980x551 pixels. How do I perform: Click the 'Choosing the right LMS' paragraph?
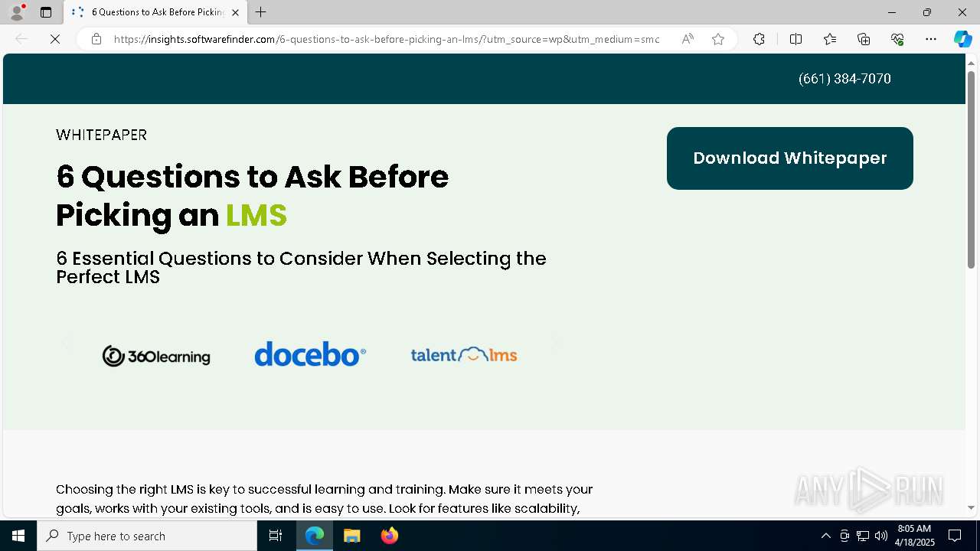pyautogui.click(x=325, y=499)
